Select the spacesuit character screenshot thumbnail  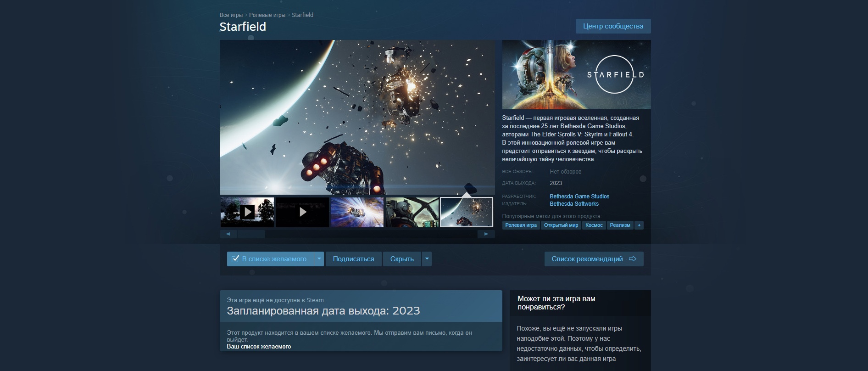click(x=412, y=212)
